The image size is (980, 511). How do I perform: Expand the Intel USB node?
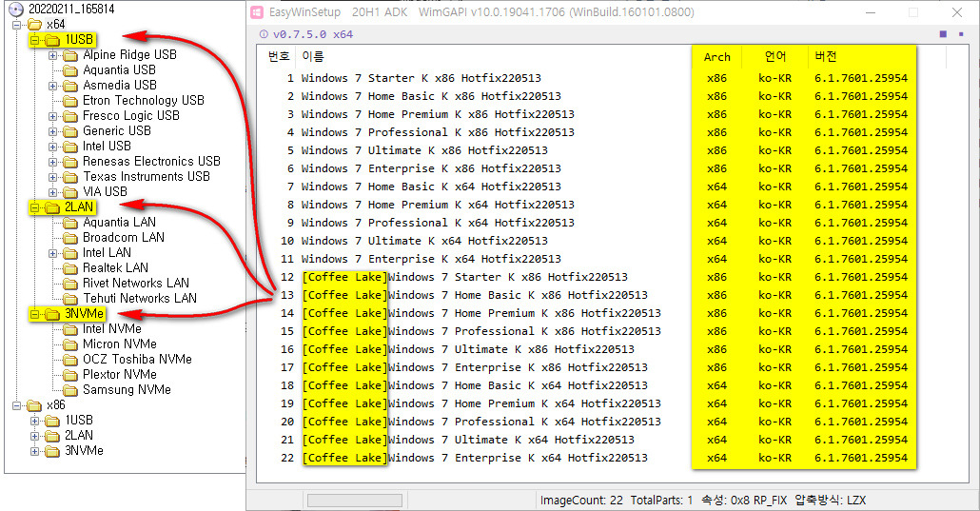pos(52,147)
